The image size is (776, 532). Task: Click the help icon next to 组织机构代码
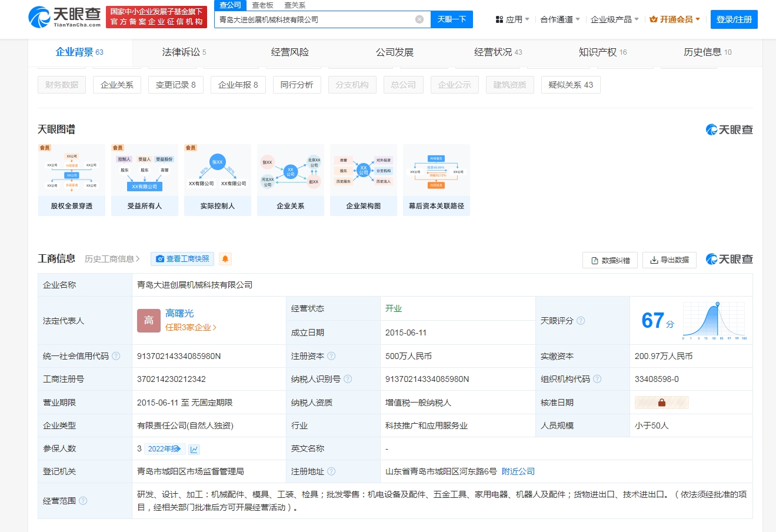[597, 379]
